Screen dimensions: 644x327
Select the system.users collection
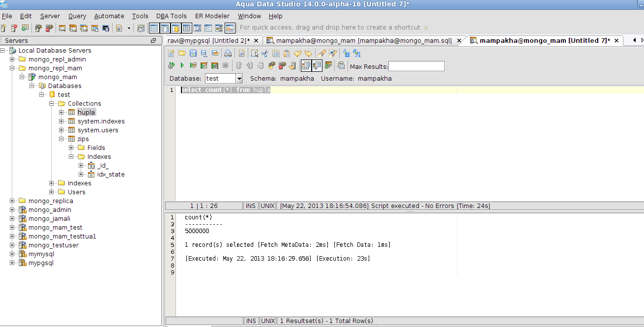tap(98, 130)
